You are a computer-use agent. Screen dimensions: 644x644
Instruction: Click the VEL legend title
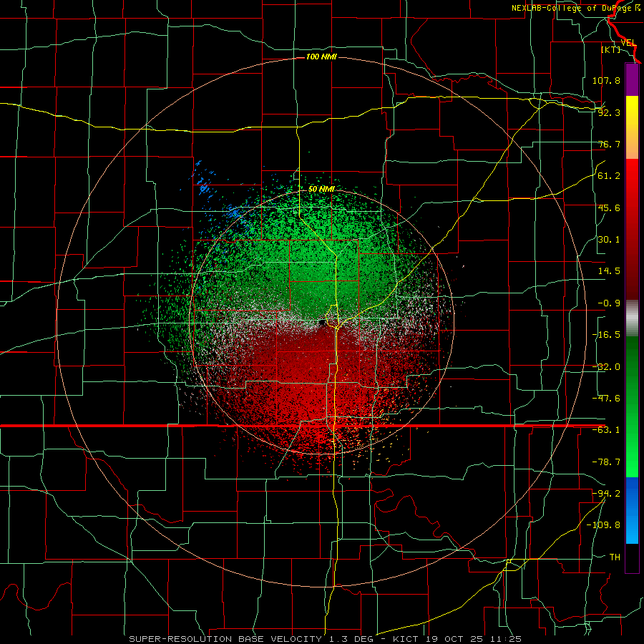(x=628, y=43)
